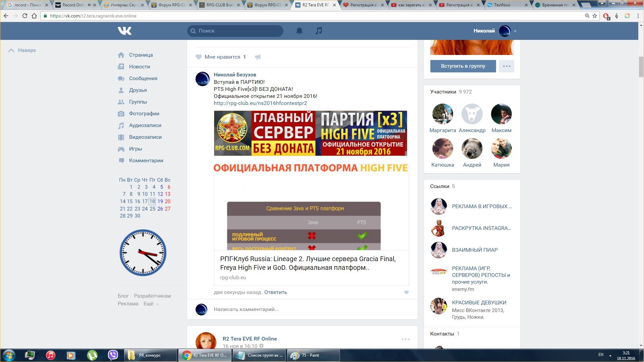Click the page's vertical scrollbar thumb
Viewport: 644px width, 362px height.
coord(641,67)
